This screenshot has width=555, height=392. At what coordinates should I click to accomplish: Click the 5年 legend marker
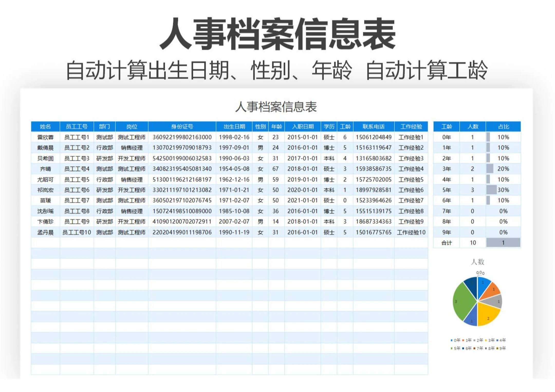coord(452,348)
